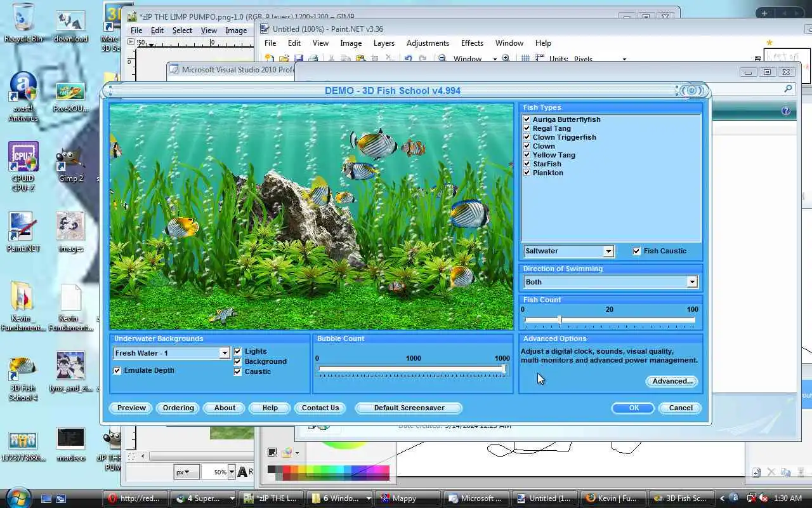812x508 pixels.
Task: Open the Paint.NET desktop shortcut
Action: pyautogui.click(x=23, y=232)
